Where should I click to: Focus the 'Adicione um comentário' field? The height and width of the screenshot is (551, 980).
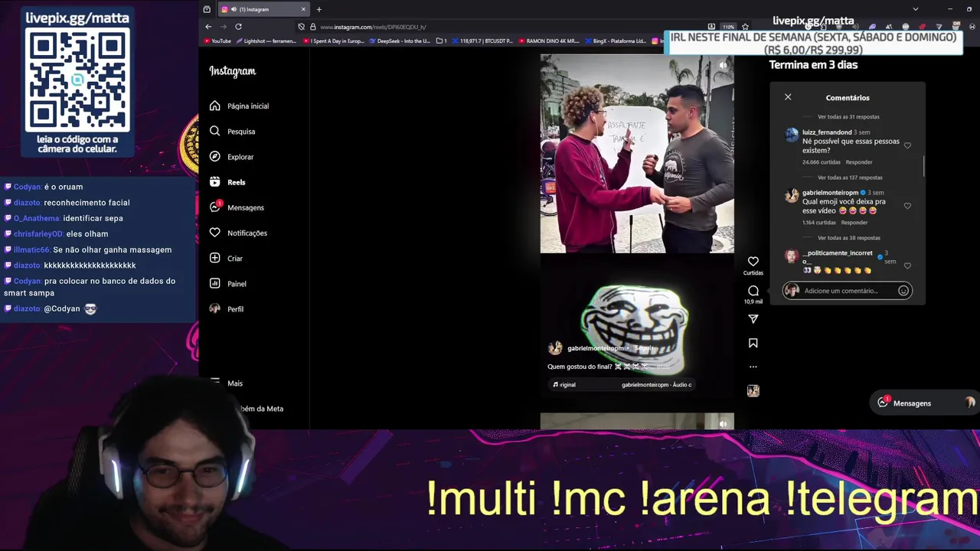click(848, 291)
